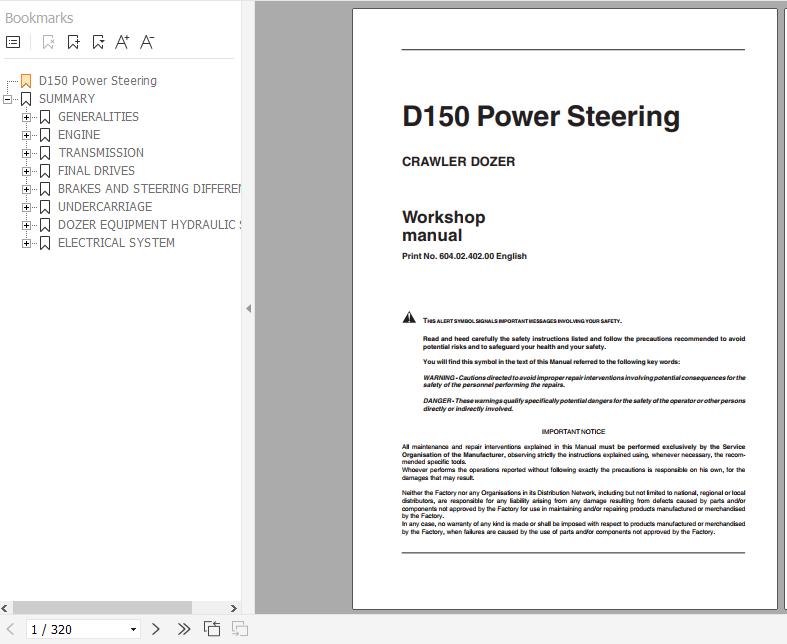This screenshot has width=787, height=644.
Task: Expand the ENGINE node
Action: click(x=26, y=136)
